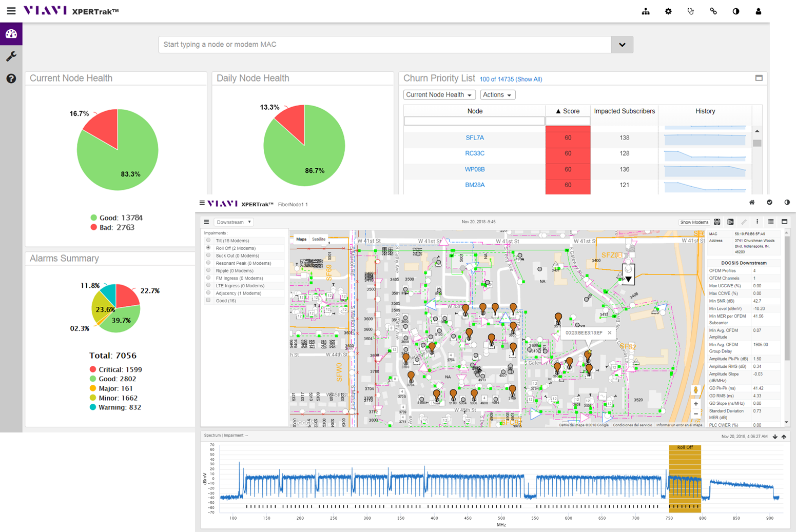
Task: Sort by the Score column header
Action: pos(568,111)
